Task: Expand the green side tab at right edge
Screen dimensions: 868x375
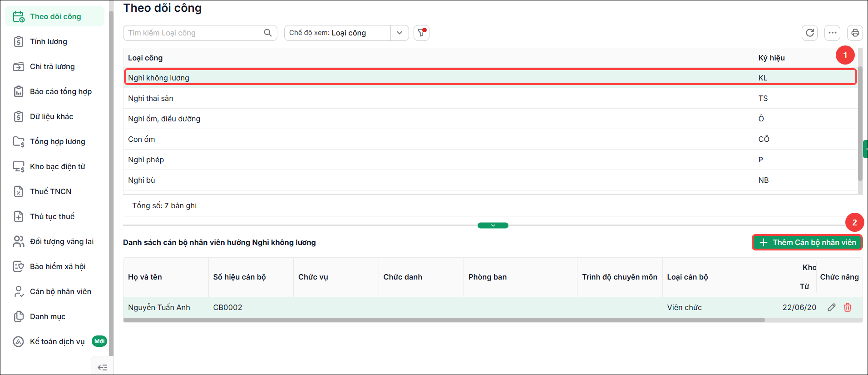Action: (865, 149)
